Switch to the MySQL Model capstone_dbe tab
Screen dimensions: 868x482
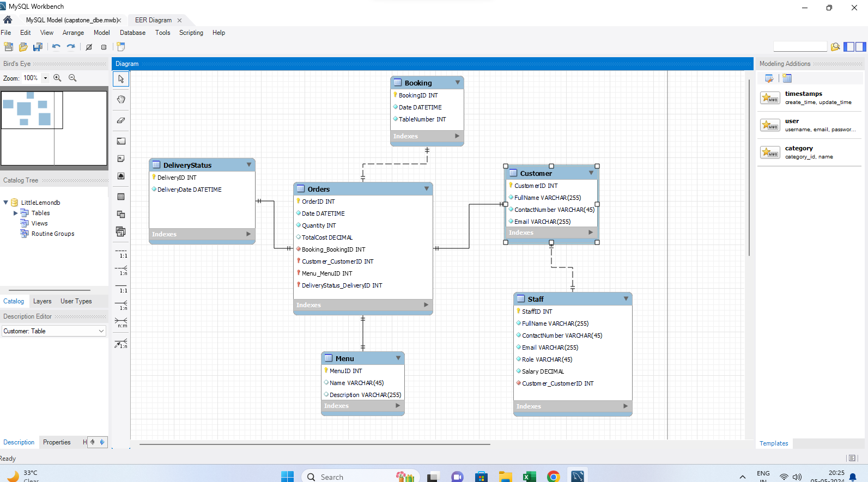(x=71, y=20)
